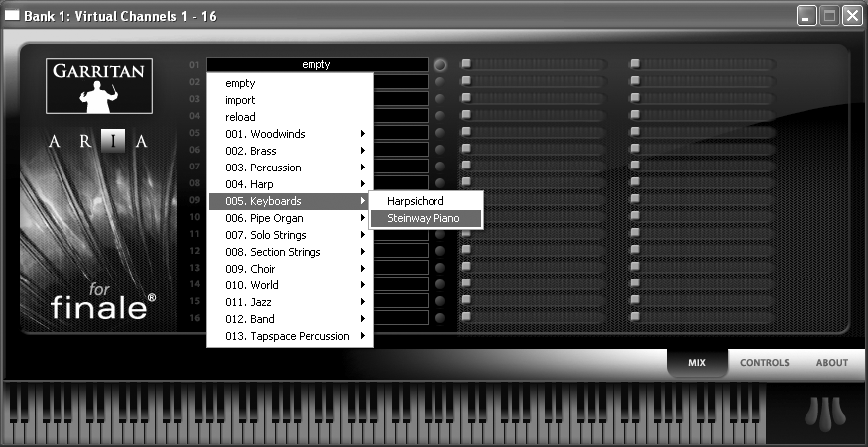Toggle the channel 15 indicator light
This screenshot has height=447, width=868.
point(440,301)
